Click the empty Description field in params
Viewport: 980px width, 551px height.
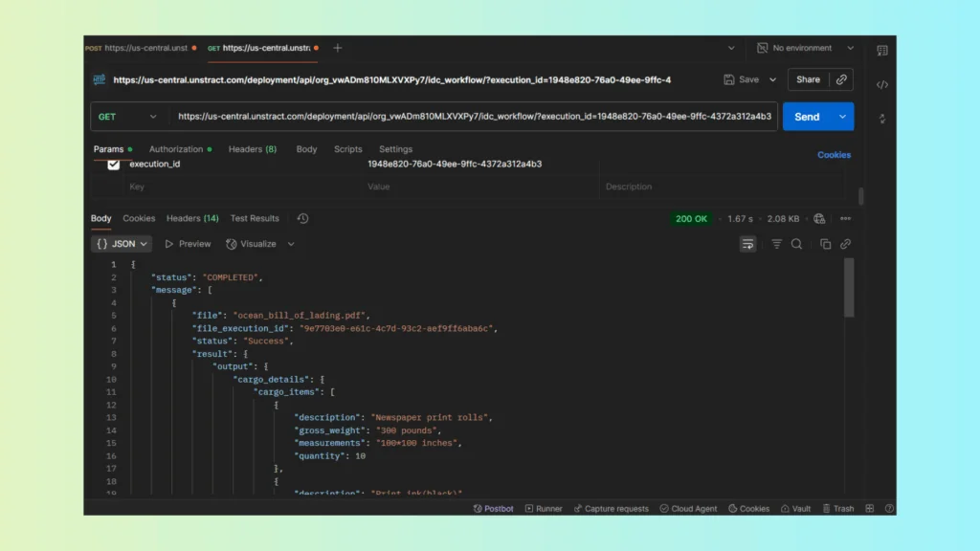coord(722,187)
